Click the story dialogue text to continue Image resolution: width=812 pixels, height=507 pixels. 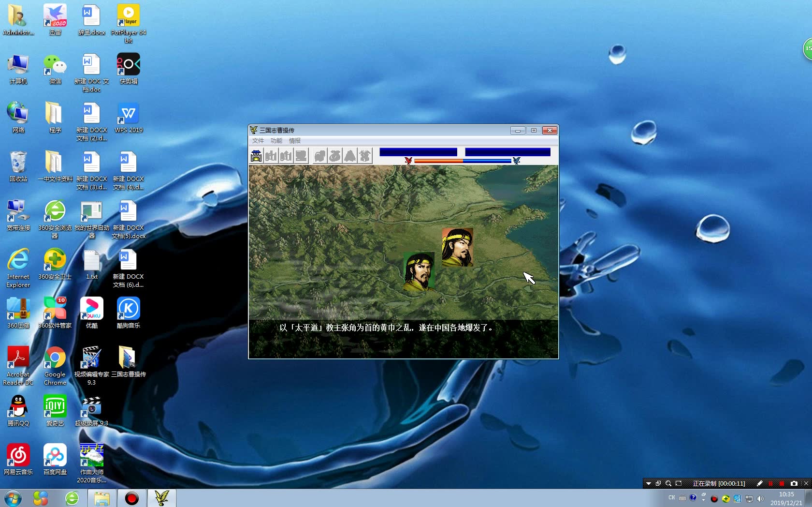[x=387, y=328]
